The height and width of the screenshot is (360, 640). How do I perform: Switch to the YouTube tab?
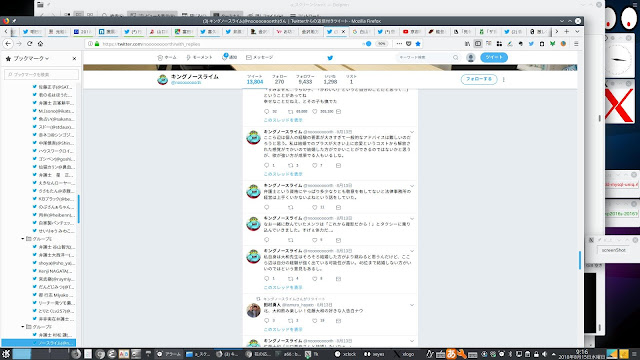coord(412,31)
